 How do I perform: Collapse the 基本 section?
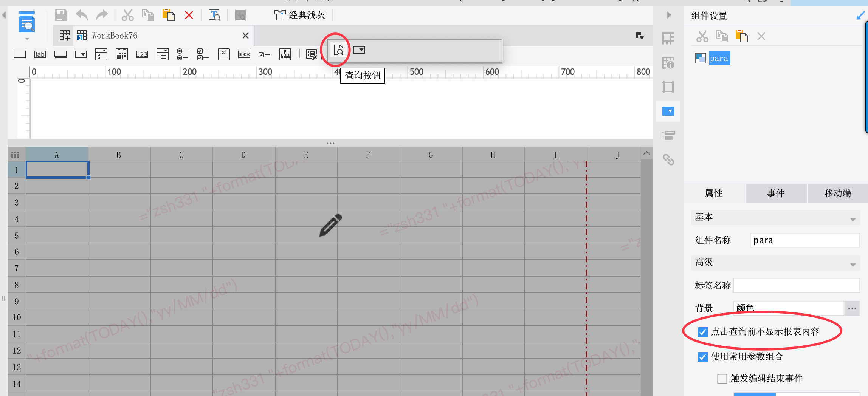click(x=853, y=219)
